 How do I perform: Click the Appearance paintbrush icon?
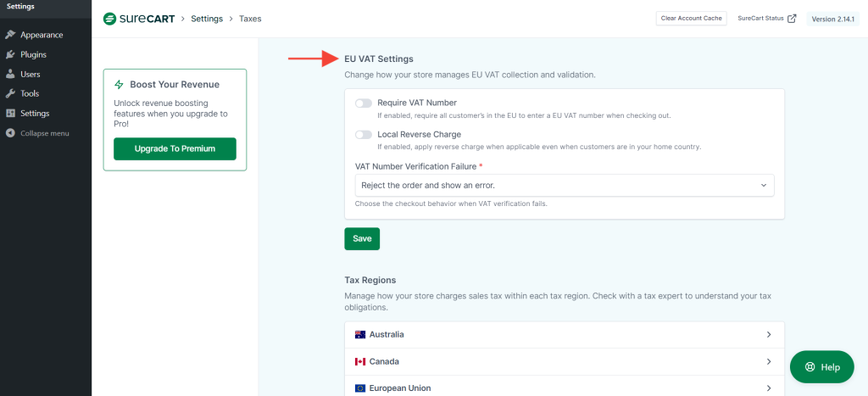10,35
